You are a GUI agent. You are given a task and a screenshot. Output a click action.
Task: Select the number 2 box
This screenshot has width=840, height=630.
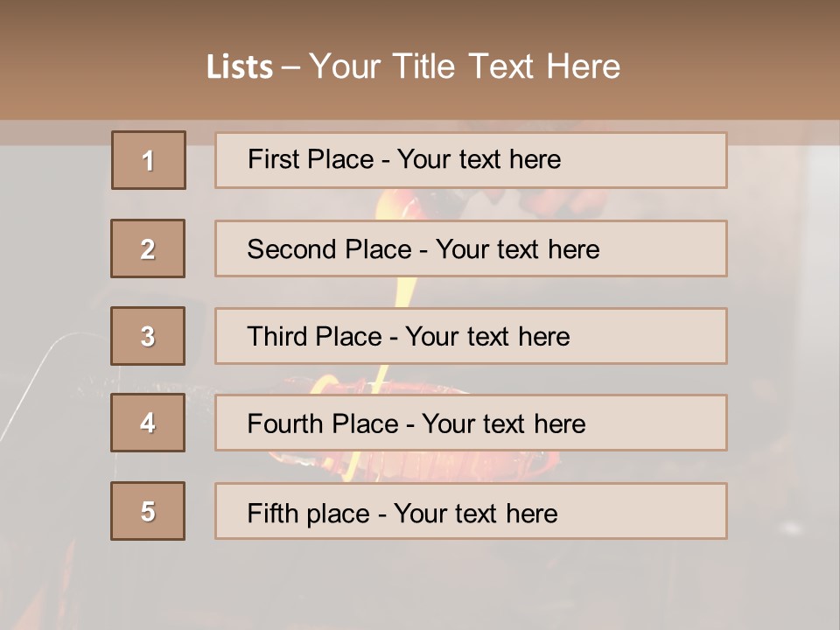[148, 248]
